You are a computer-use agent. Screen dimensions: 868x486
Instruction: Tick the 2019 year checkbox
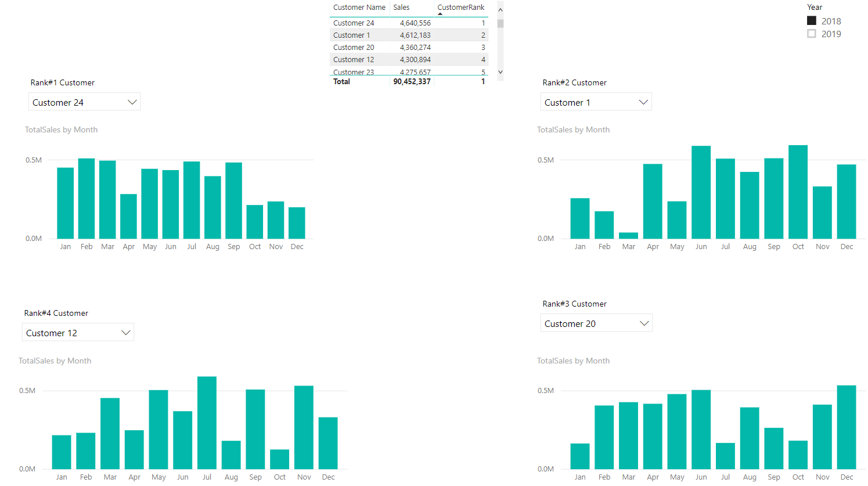tap(812, 34)
